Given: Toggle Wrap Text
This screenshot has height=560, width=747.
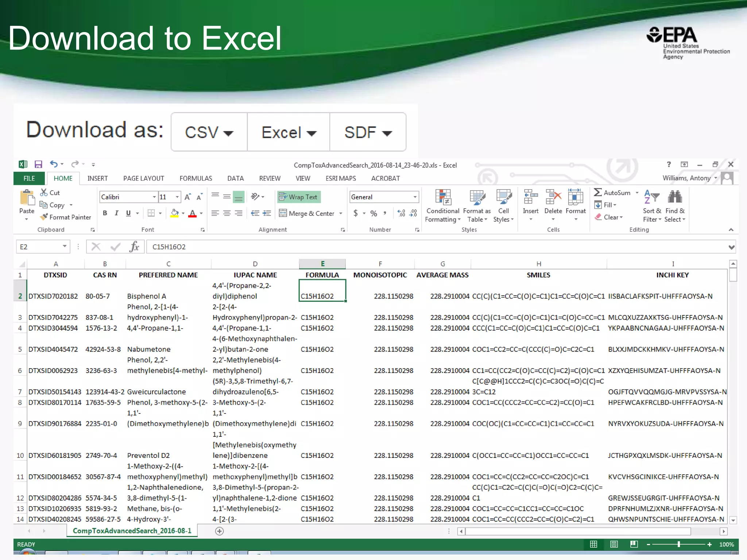Looking at the screenshot, I should point(299,197).
